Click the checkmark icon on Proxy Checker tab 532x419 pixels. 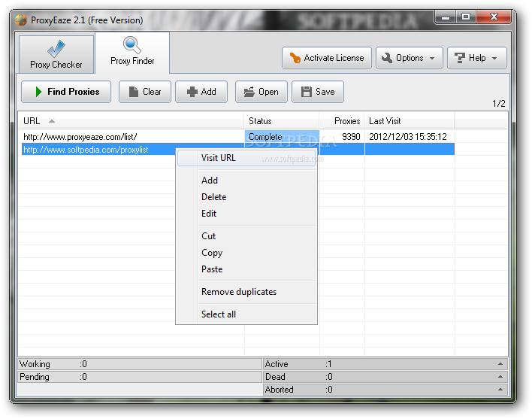[56, 49]
